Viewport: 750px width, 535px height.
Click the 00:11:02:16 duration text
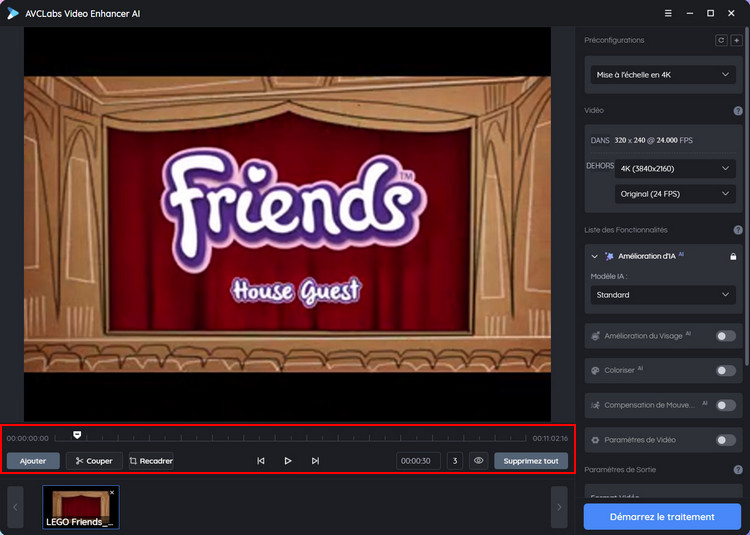[x=550, y=438]
